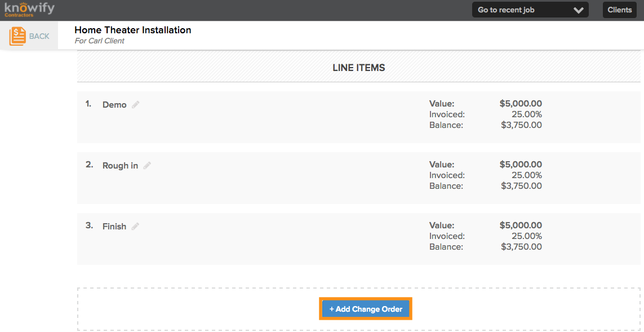
Task: Select the Finish line item name
Action: (114, 227)
